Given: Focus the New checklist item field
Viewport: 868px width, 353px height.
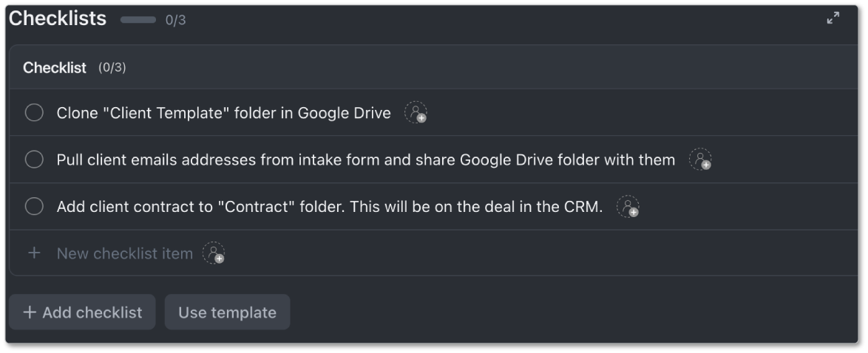Looking at the screenshot, I should coord(124,254).
